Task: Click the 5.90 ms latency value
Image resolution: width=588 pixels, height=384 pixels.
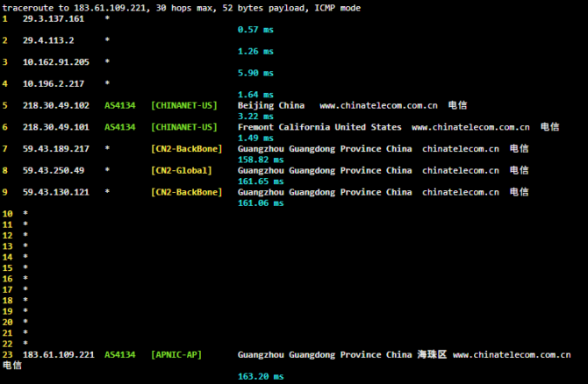Action: coord(255,73)
